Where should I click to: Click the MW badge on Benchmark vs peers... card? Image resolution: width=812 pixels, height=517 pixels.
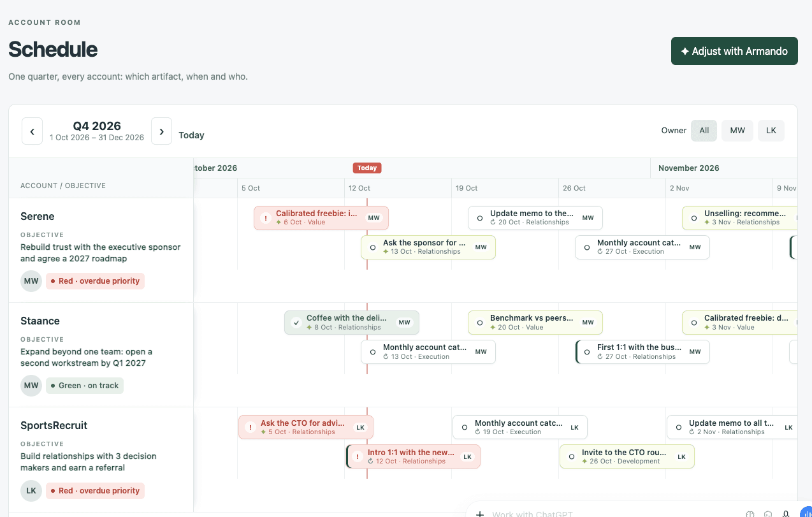pyautogui.click(x=588, y=323)
